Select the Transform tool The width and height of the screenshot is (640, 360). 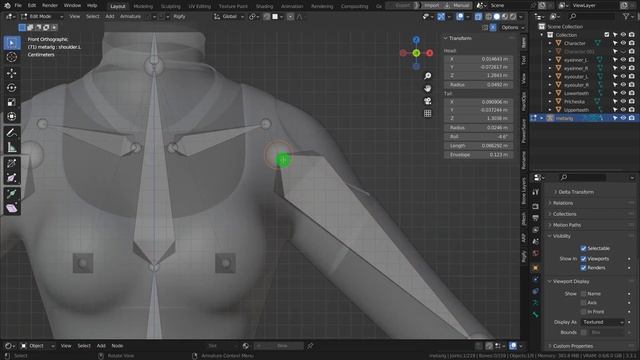[x=12, y=116]
